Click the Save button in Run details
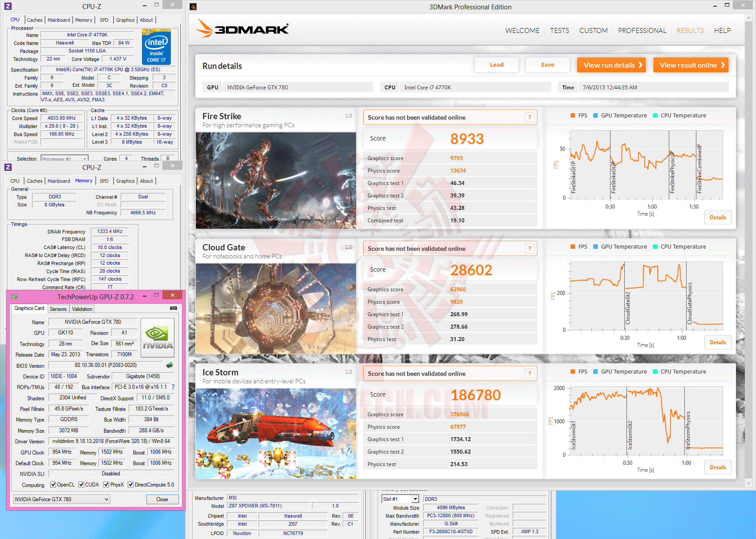The image size is (756, 539). (547, 65)
